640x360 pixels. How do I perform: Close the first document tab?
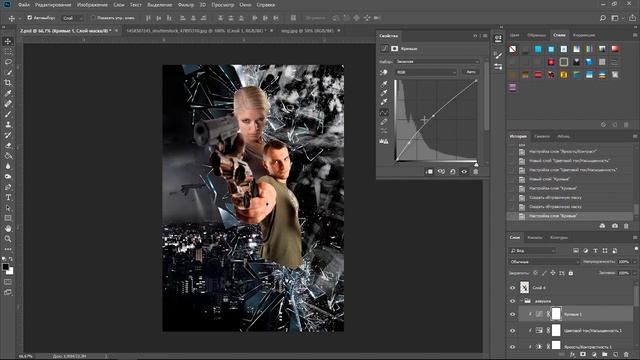point(116,31)
